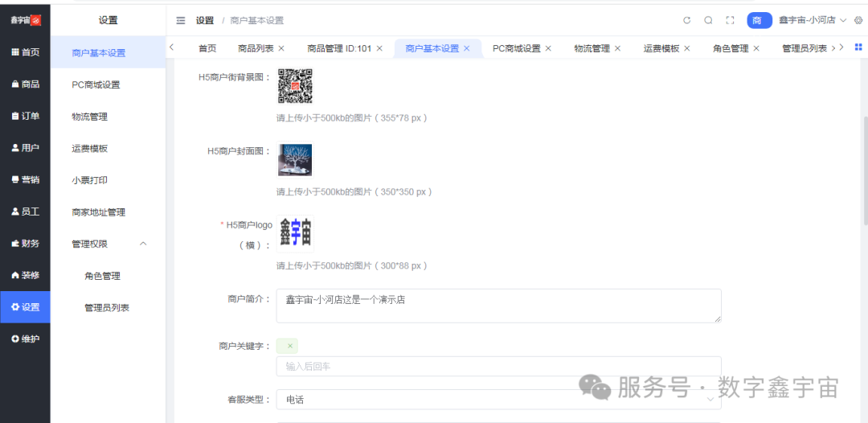Click the search icon in header

pos(708,20)
